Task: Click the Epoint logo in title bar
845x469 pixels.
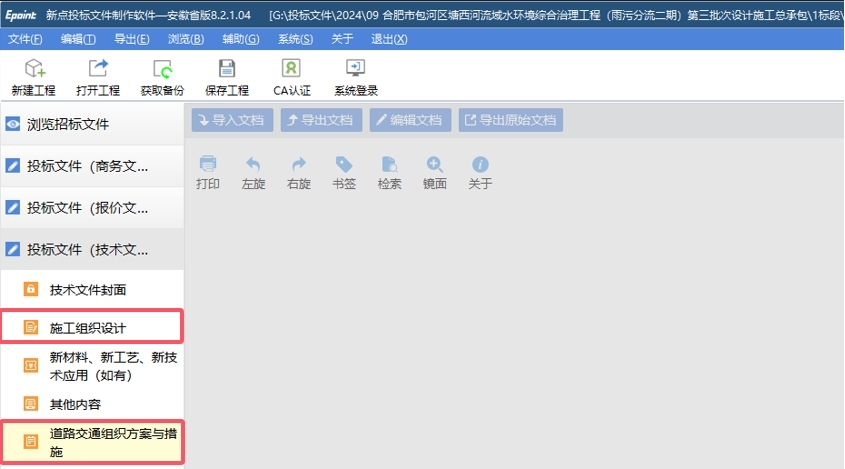Action: click(x=20, y=15)
